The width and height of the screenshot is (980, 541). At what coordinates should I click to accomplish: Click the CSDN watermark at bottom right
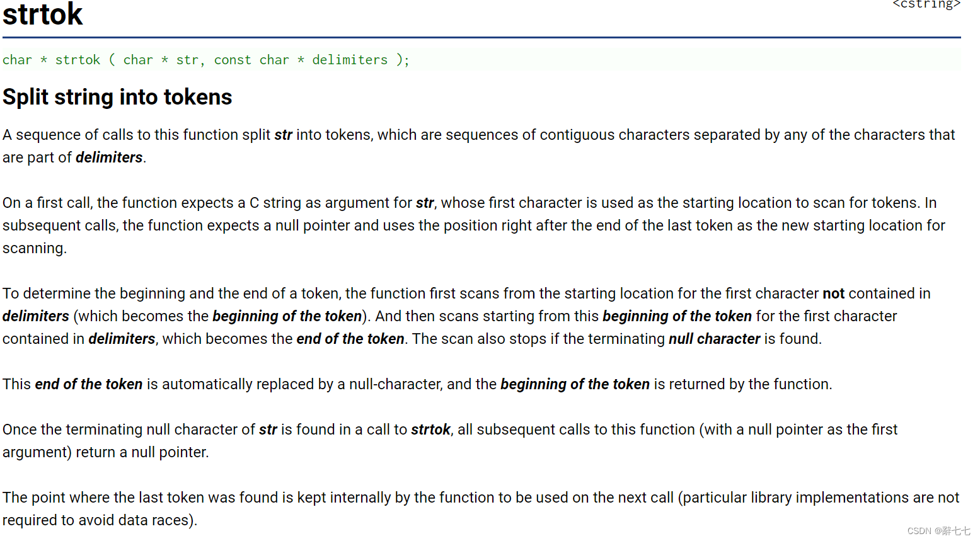coord(938,531)
